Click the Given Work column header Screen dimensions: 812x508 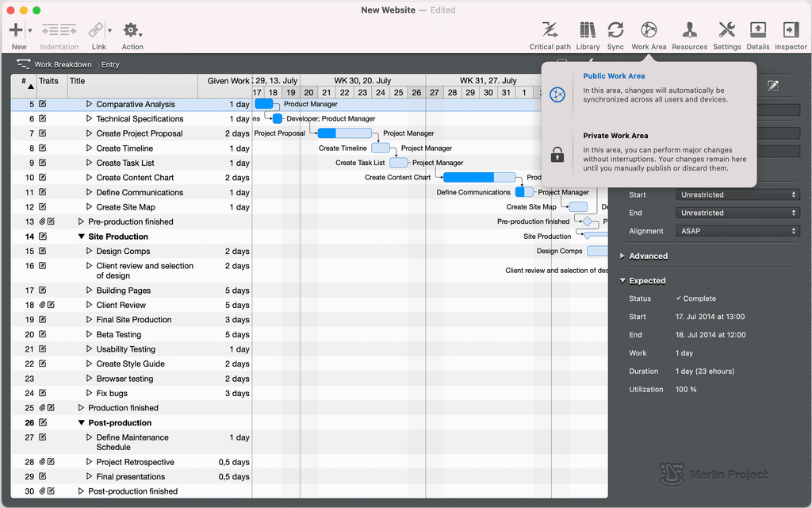228,81
